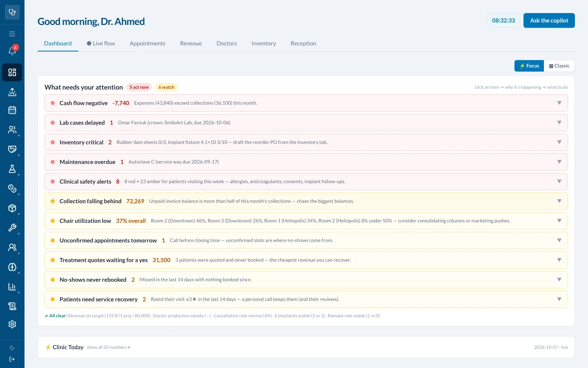Expand the Chair utilization low row
588x368 pixels.
pyautogui.click(x=306, y=221)
